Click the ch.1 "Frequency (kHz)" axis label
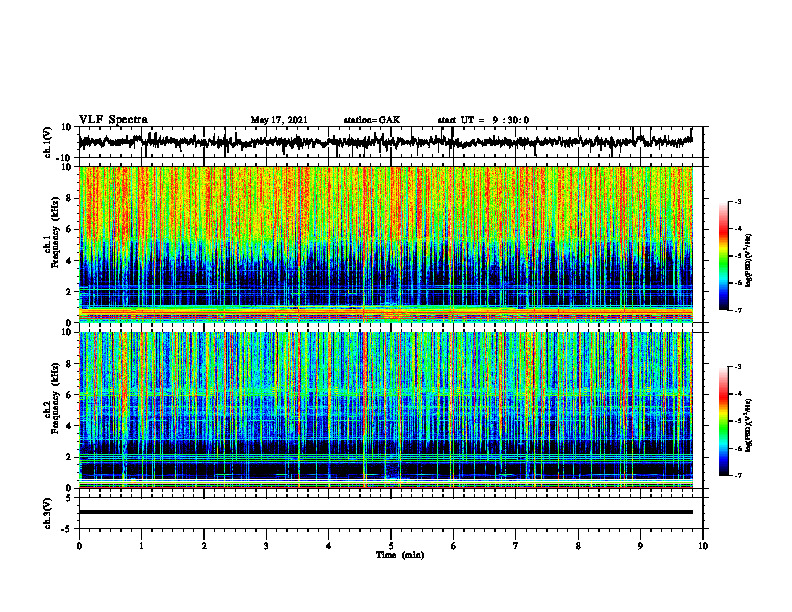The width and height of the screenshot is (792, 612). coord(55,232)
